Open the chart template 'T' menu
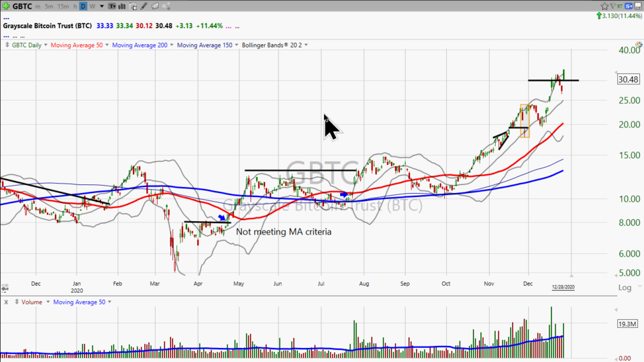The height and width of the screenshot is (362, 644). [x=112, y=7]
